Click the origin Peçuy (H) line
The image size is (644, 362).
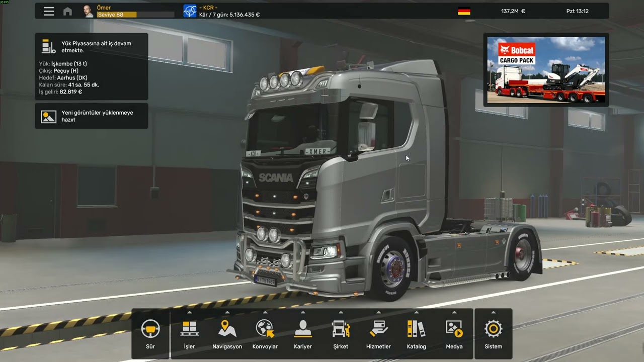point(58,71)
